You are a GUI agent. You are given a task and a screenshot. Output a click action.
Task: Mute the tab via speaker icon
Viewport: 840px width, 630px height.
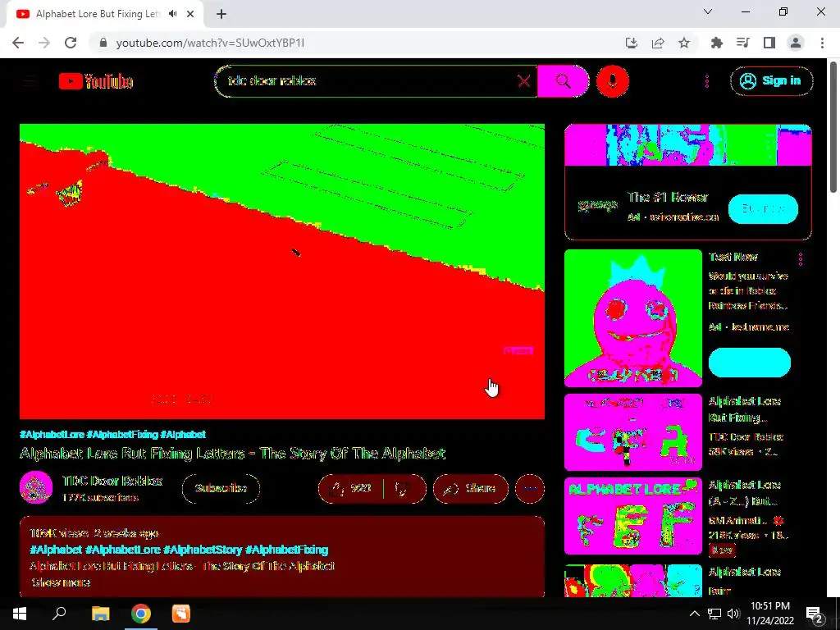point(172,14)
